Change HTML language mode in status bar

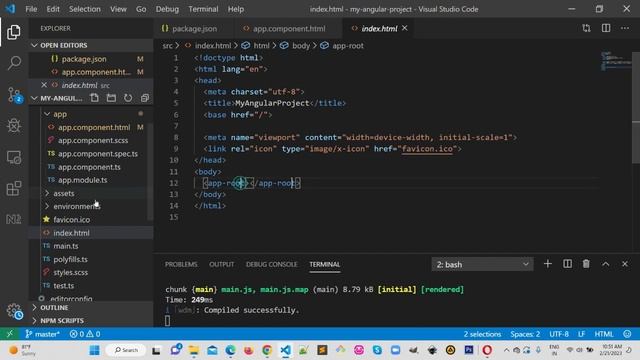point(604,334)
